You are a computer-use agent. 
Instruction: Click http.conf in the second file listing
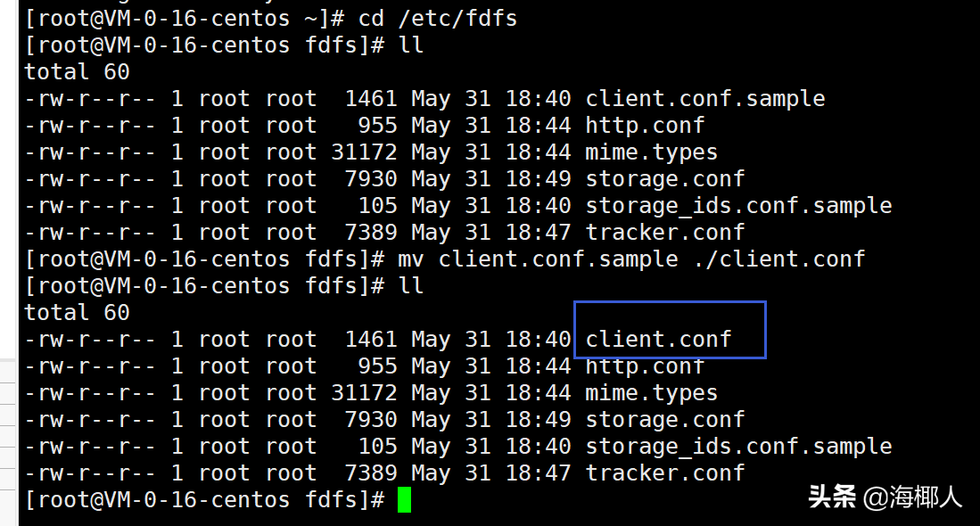tap(645, 366)
